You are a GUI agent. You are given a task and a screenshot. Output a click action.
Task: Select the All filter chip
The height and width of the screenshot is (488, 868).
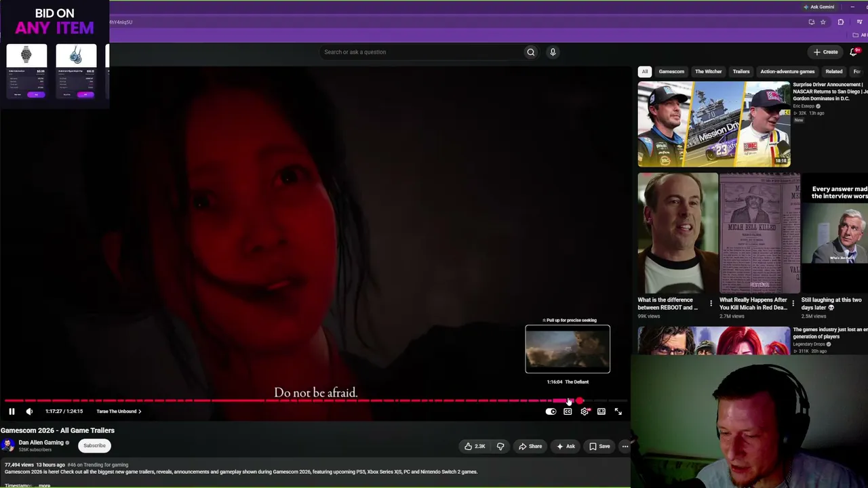[645, 71]
